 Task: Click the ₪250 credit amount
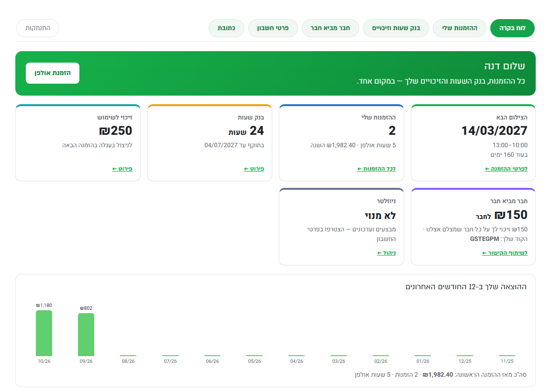point(116,131)
